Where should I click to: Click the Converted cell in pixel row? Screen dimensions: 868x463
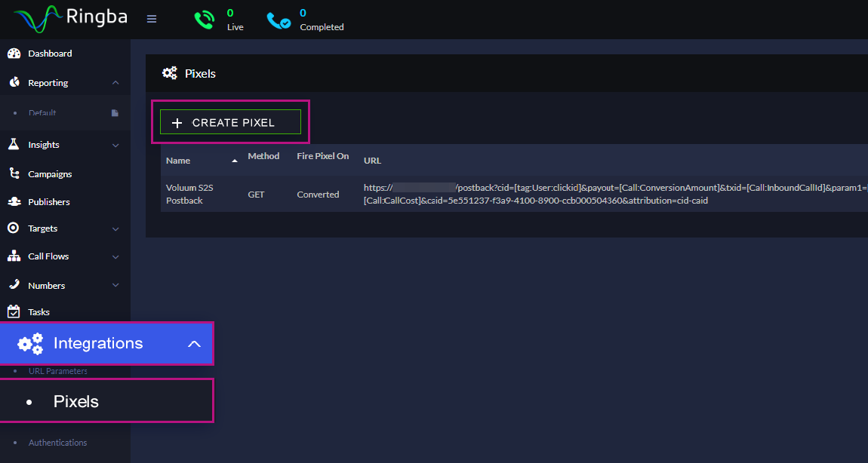[x=318, y=194]
